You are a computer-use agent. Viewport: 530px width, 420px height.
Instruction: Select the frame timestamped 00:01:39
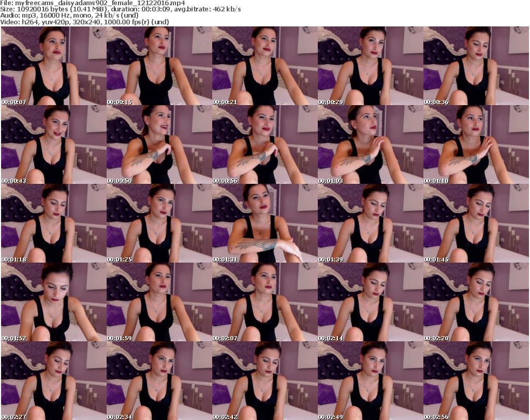(x=370, y=223)
